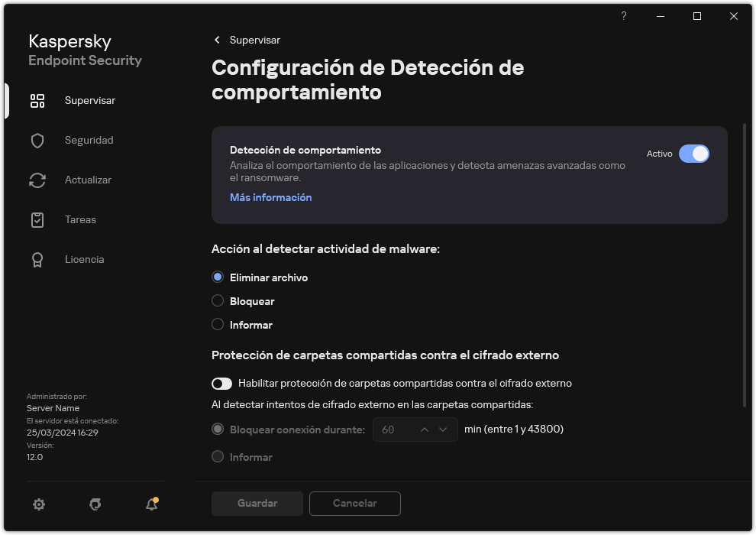Open the support Kaspersky icon
756x535 pixels.
95,504
